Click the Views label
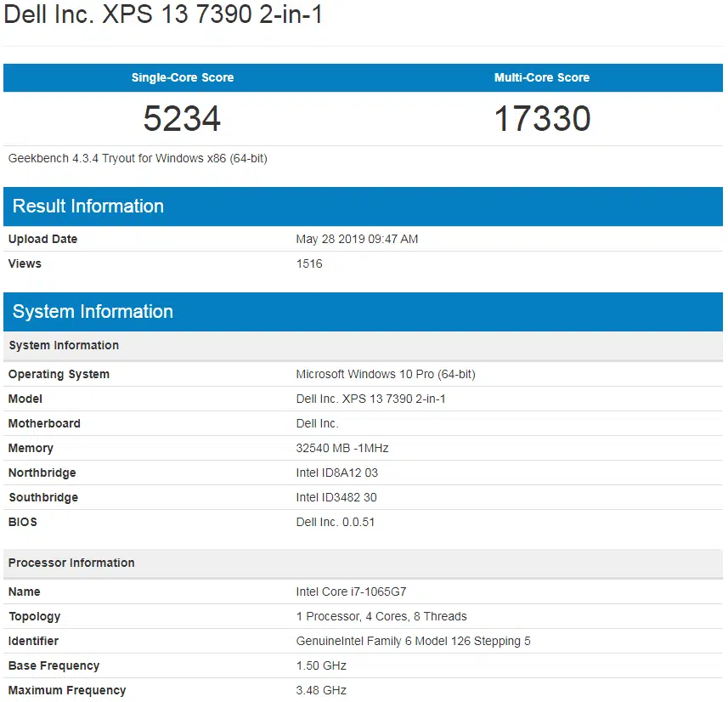728x702 pixels. click(x=25, y=263)
